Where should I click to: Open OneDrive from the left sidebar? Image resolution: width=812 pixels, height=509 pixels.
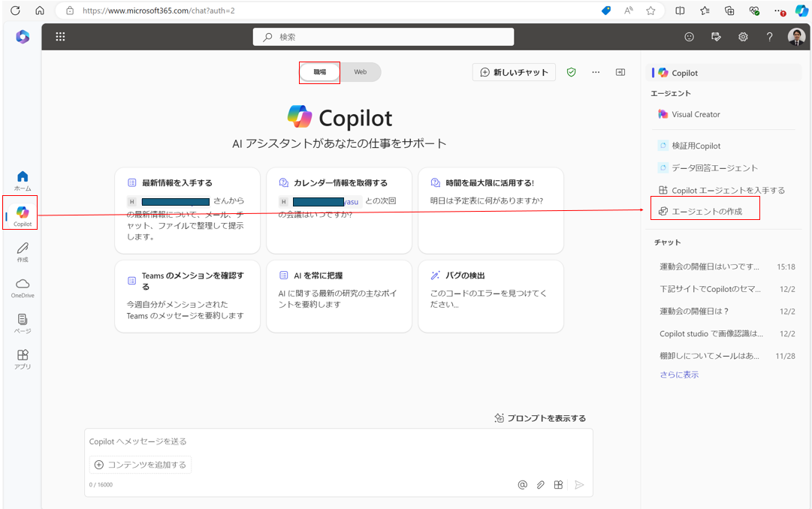pos(23,288)
